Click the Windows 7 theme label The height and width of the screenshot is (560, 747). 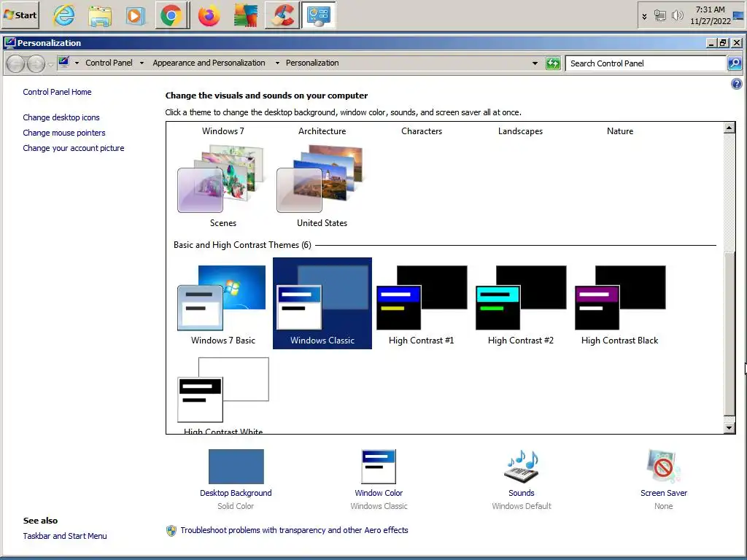coord(223,131)
